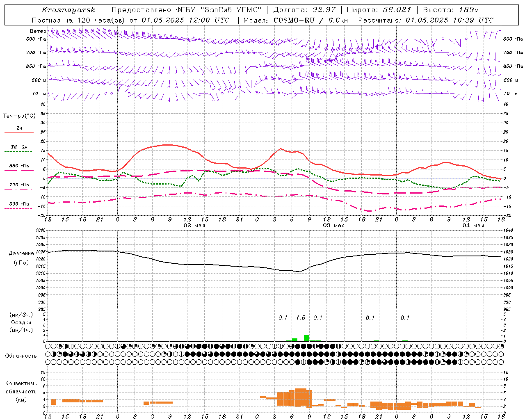Click the "Тем-ра(°C)" temperature panel label
525x420 pixels.
coord(19,116)
